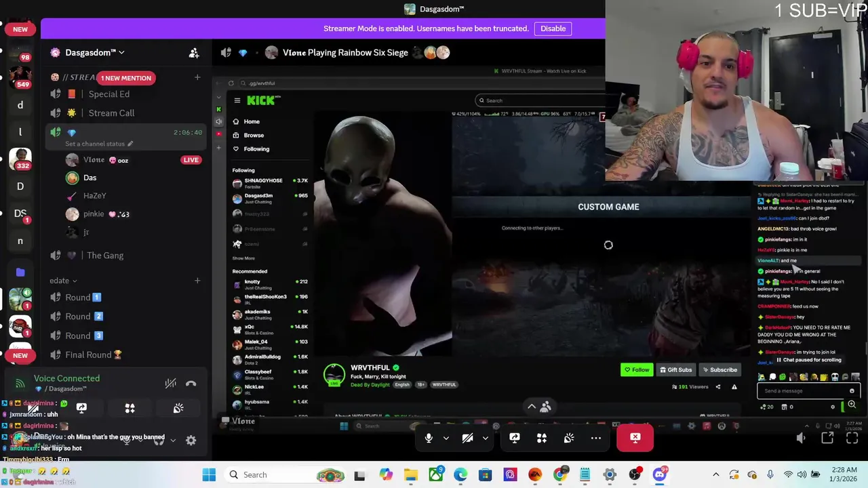868x488 pixels.
Task: Toggle camera in the stream controls bar
Action: click(467, 438)
